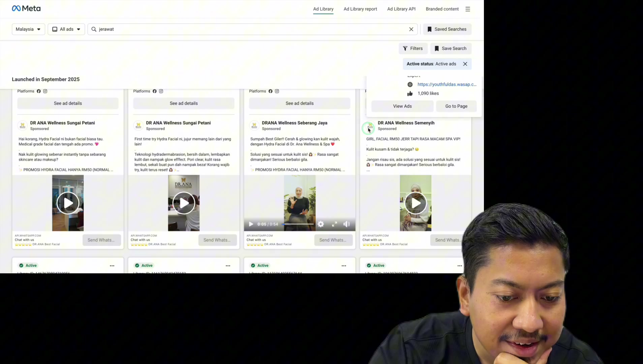Open video settings gear on Seberang Jaya ad
This screenshot has height=364, width=643.
pyautogui.click(x=321, y=224)
